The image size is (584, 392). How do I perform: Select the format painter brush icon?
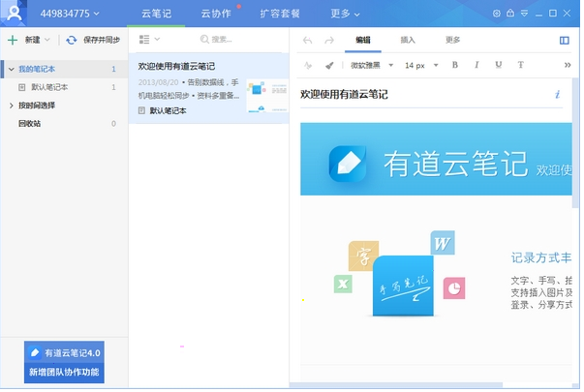(329, 66)
